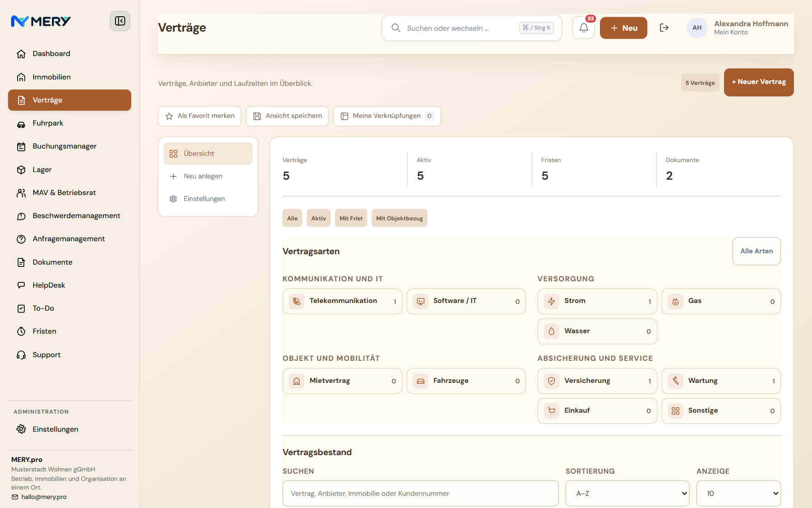Open the Software / IT contract type card
The width and height of the screenshot is (812, 508).
tap(466, 301)
